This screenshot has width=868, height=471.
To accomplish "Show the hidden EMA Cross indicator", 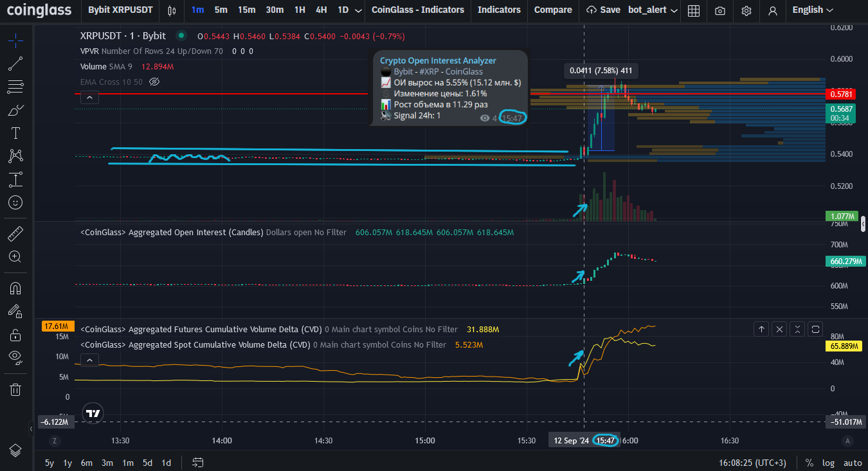I will (154, 82).
